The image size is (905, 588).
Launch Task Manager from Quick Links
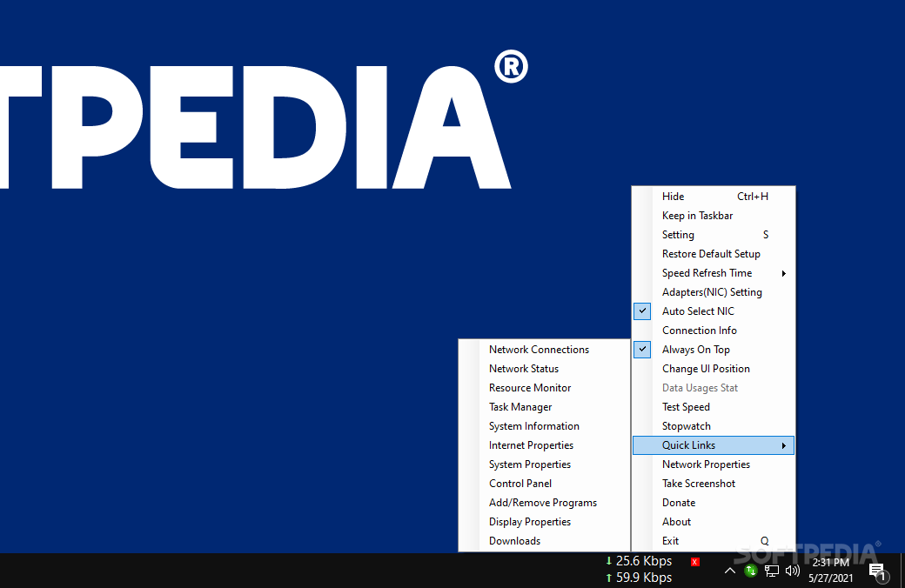(544, 407)
